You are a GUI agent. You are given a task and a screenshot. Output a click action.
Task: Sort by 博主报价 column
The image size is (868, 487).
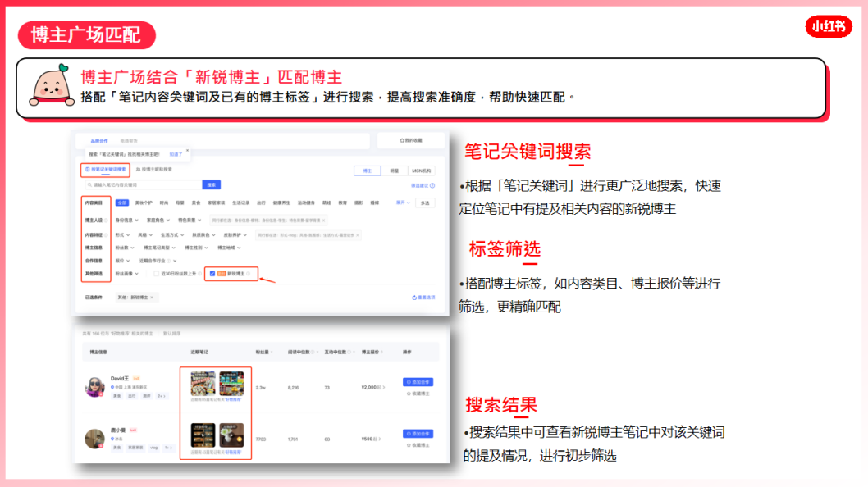372,352
